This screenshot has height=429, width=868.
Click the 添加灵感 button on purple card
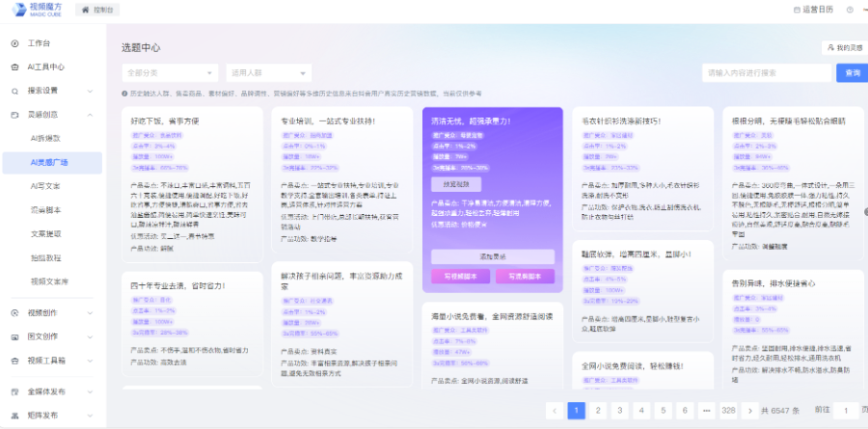tap(493, 256)
